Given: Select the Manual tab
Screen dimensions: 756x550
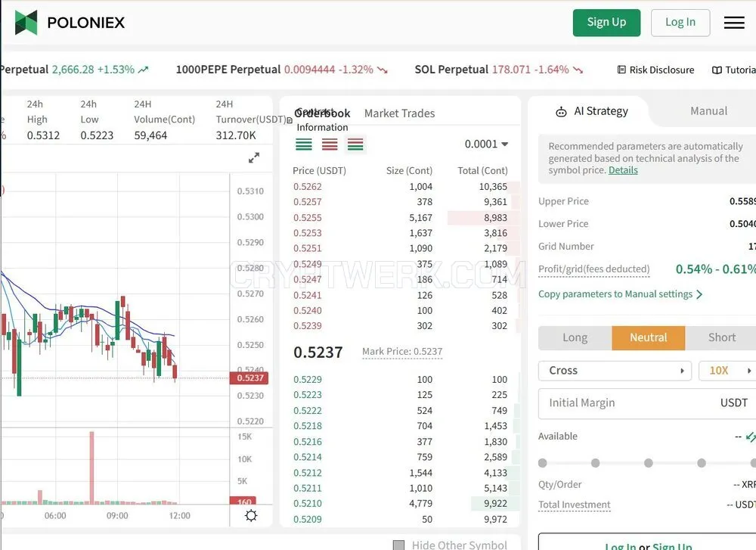Looking at the screenshot, I should [x=708, y=111].
